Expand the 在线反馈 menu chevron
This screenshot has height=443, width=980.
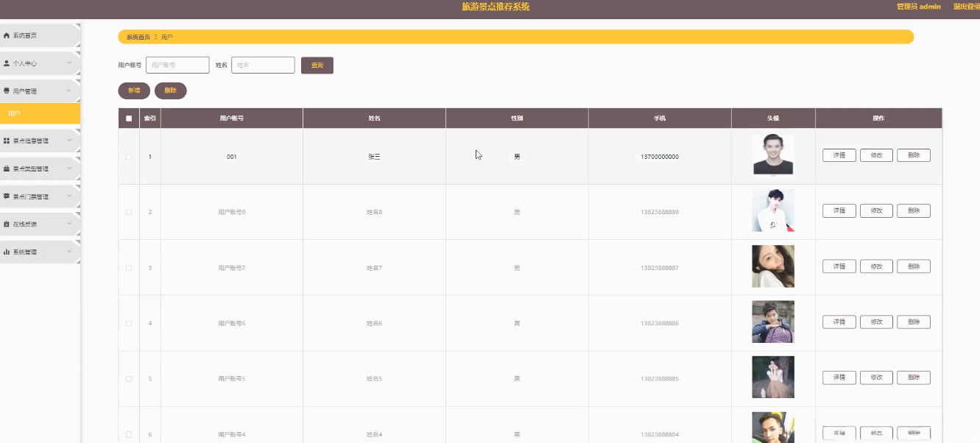[x=69, y=224]
